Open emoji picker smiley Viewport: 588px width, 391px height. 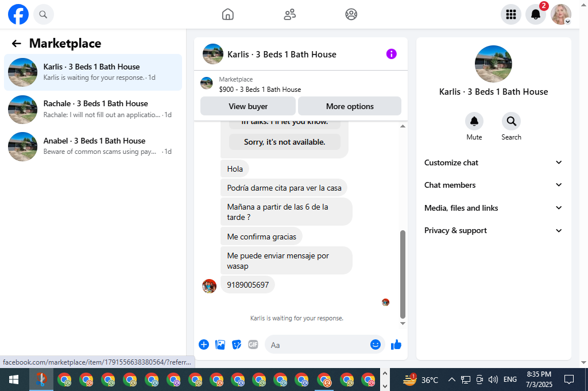[x=376, y=344]
